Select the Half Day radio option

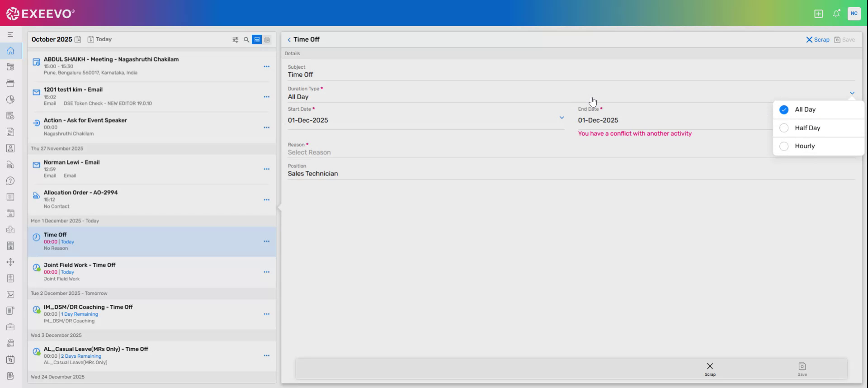click(x=784, y=128)
